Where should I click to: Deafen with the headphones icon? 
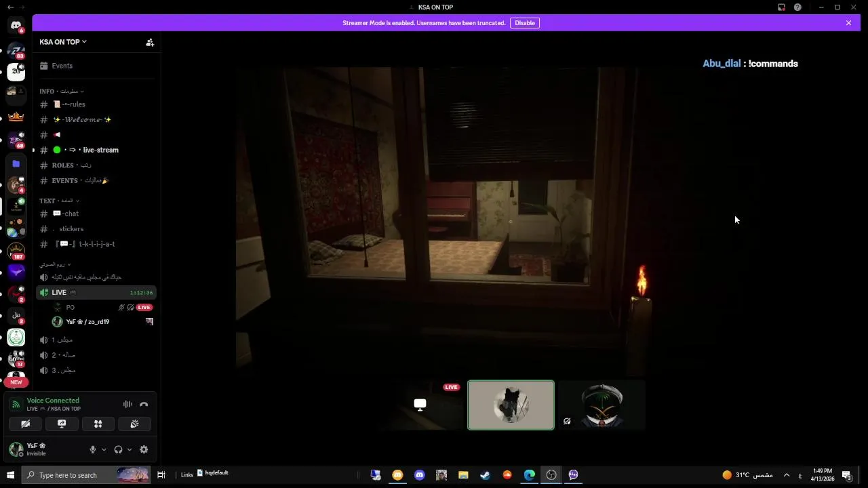119,449
